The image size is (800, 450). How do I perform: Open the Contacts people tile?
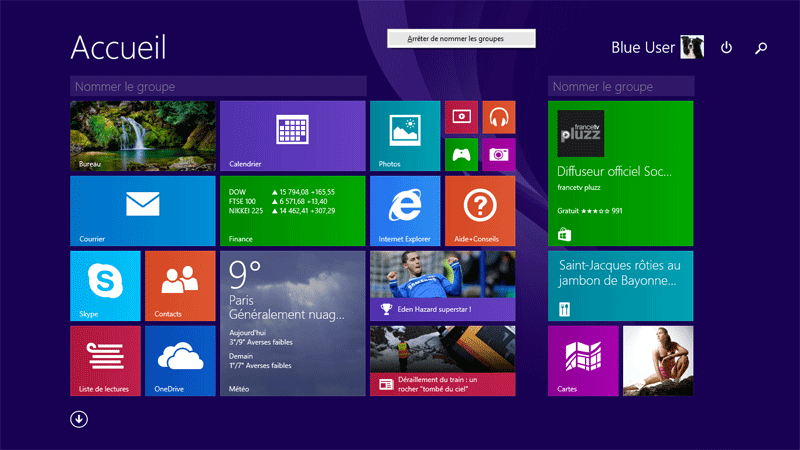(180, 285)
